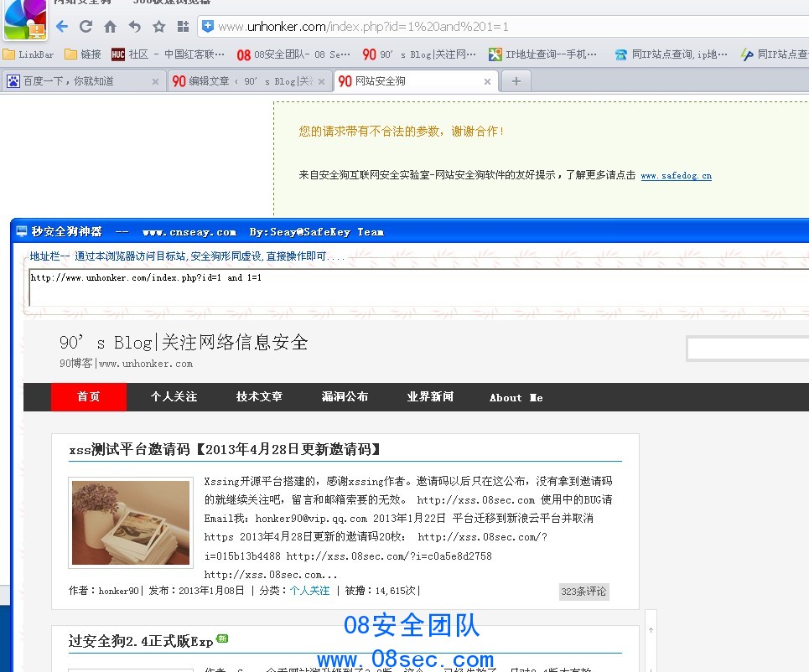The image size is (809, 672).
Task: Click the browser logo icon top-left
Action: [25, 19]
